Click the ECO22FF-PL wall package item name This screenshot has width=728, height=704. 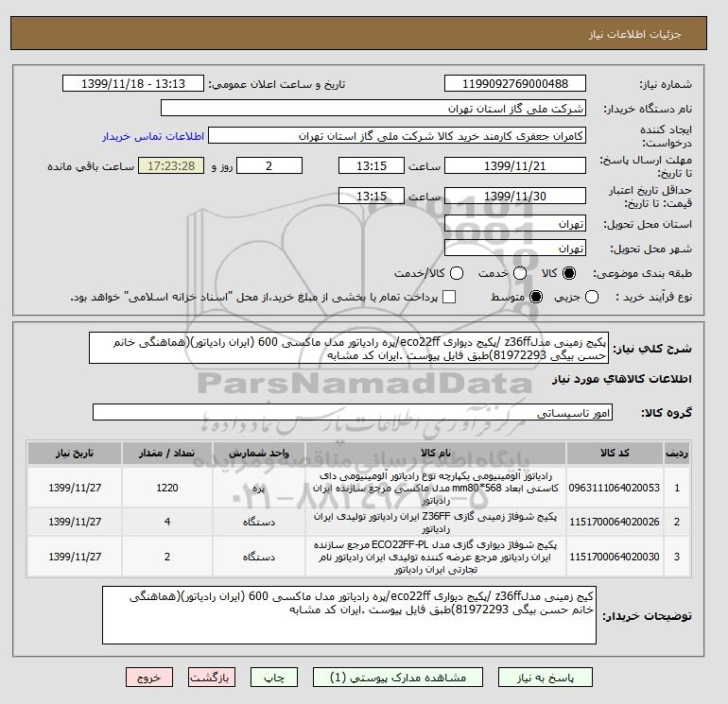point(436,557)
